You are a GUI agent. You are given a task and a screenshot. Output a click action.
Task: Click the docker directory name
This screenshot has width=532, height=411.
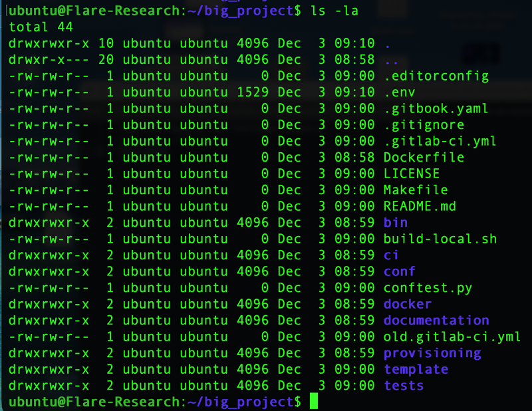(x=408, y=304)
